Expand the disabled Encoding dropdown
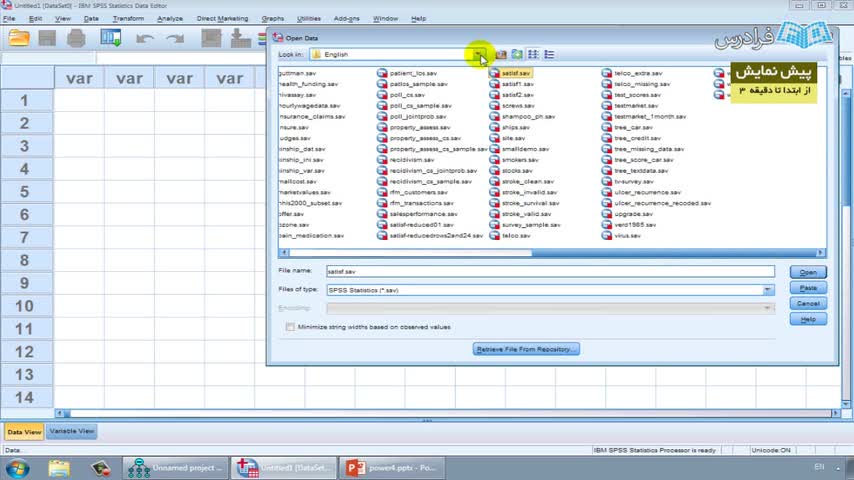Screen dimensions: 854x480 pyautogui.click(x=767, y=308)
